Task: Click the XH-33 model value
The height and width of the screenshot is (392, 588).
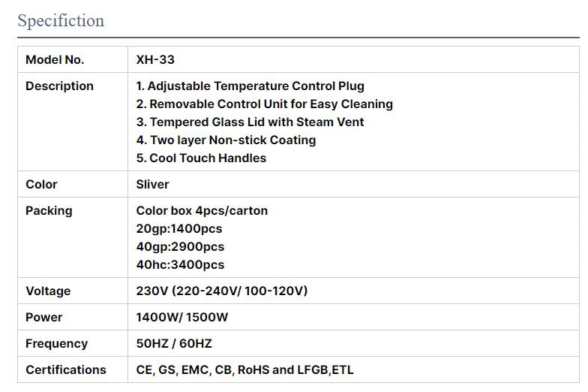Action: [155, 60]
